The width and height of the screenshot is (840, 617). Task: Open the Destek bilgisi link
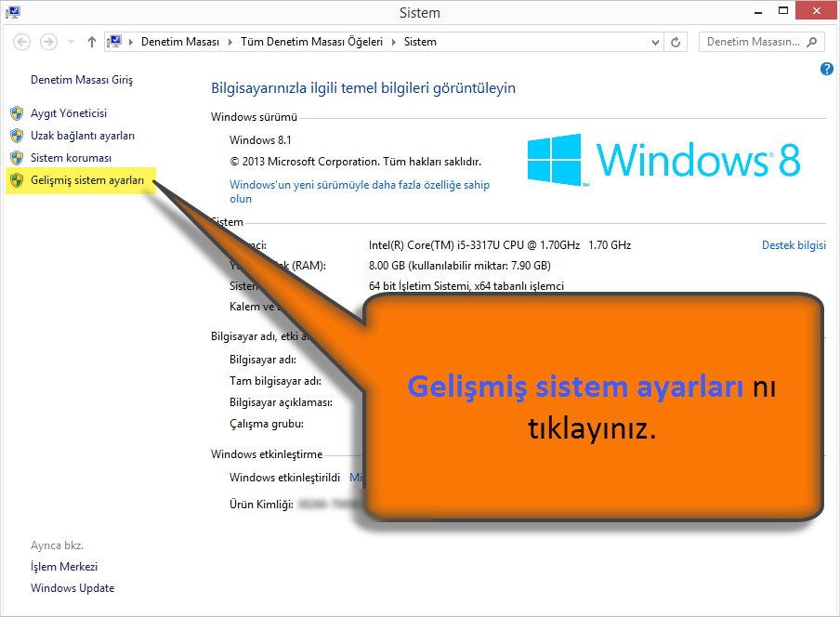(x=794, y=245)
